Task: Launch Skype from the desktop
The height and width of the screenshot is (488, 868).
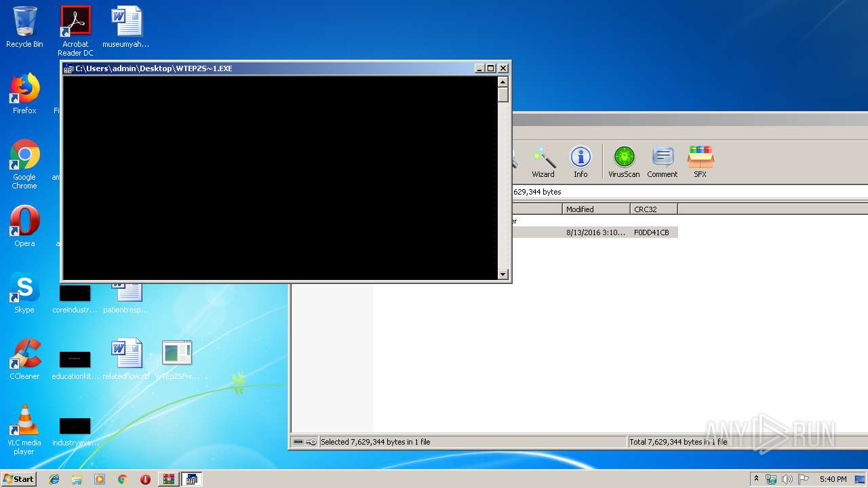Action: coord(24,293)
